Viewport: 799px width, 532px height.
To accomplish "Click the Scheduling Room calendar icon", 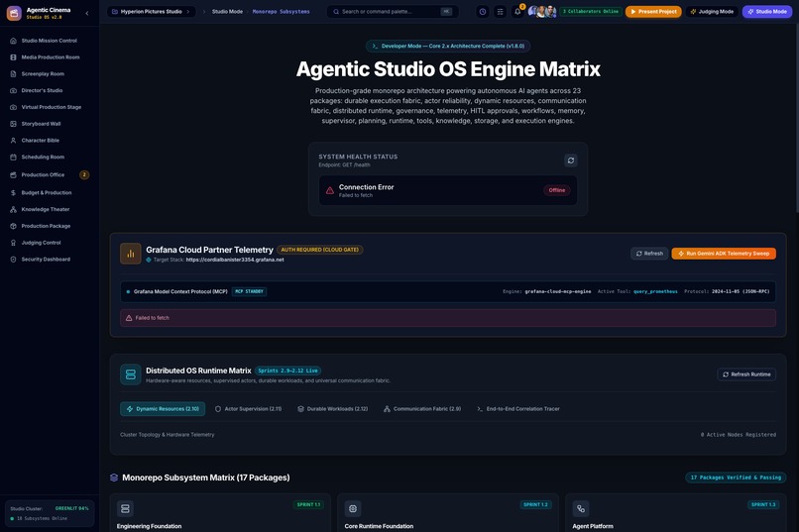I will (13, 157).
